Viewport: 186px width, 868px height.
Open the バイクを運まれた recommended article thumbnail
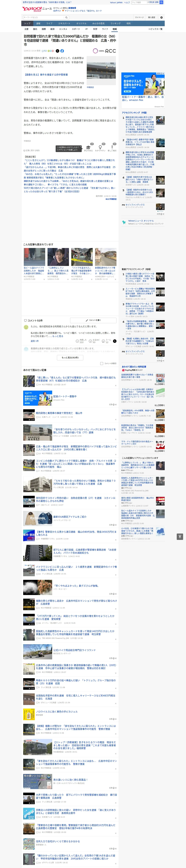pos(82,257)
